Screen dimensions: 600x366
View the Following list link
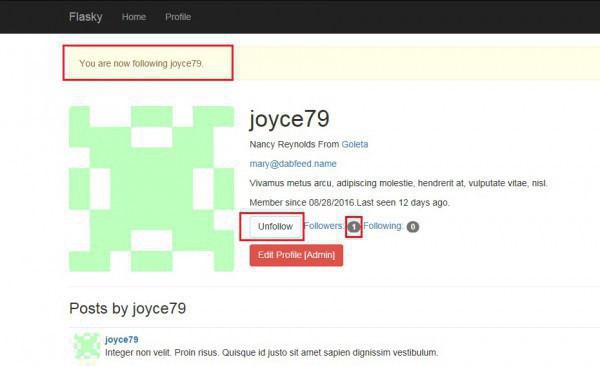[383, 226]
